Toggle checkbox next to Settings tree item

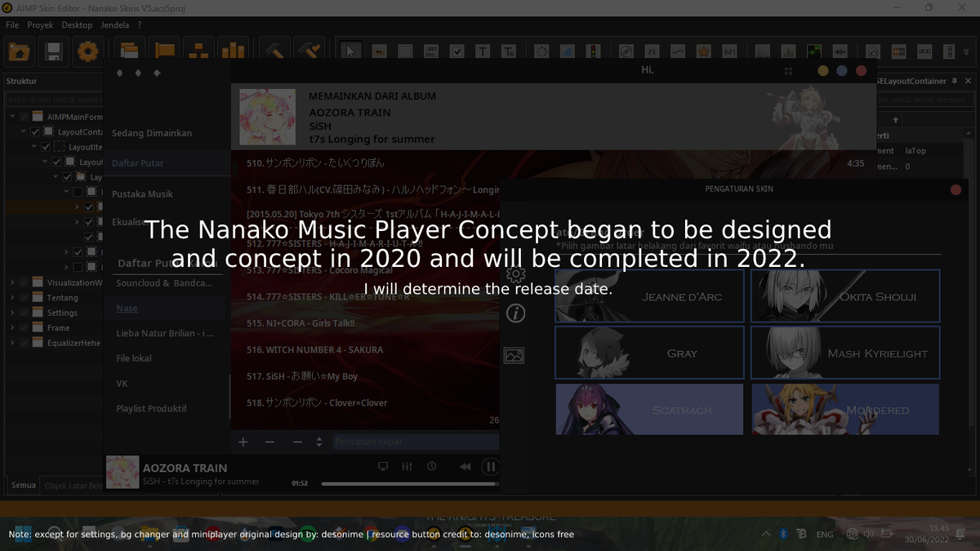(x=25, y=313)
